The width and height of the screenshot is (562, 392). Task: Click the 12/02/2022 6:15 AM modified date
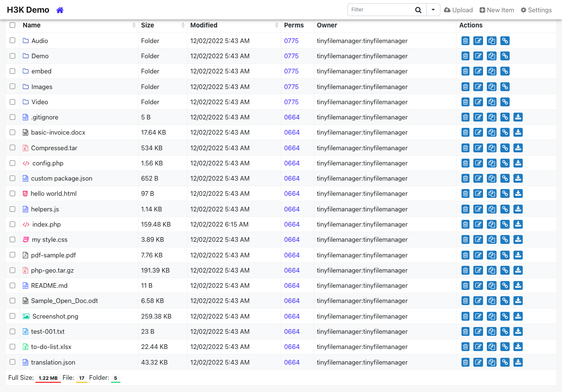pyautogui.click(x=220, y=224)
